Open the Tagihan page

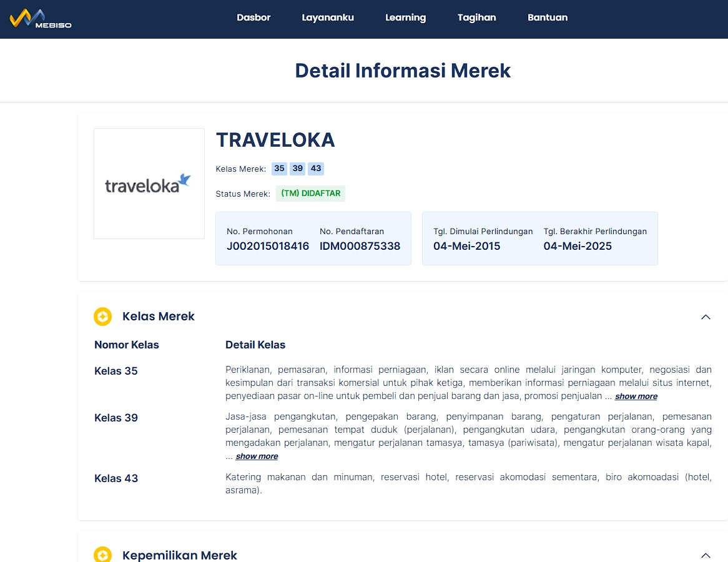(476, 17)
